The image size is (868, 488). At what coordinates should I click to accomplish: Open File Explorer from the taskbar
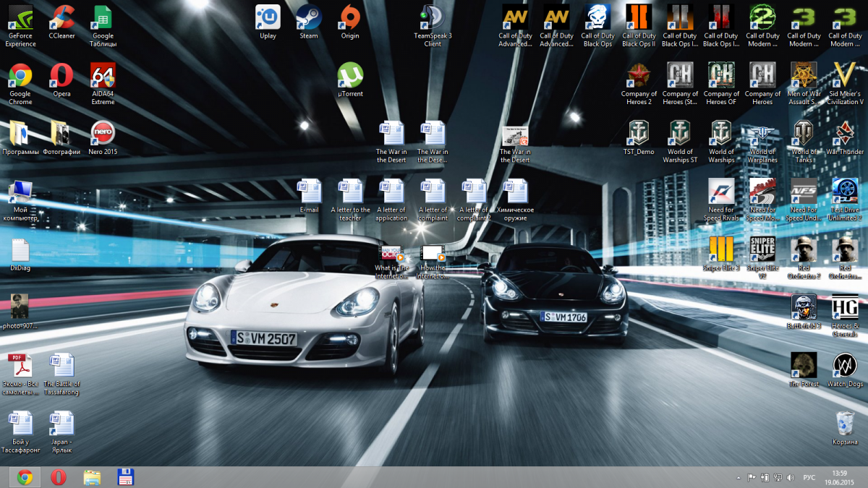(x=92, y=477)
